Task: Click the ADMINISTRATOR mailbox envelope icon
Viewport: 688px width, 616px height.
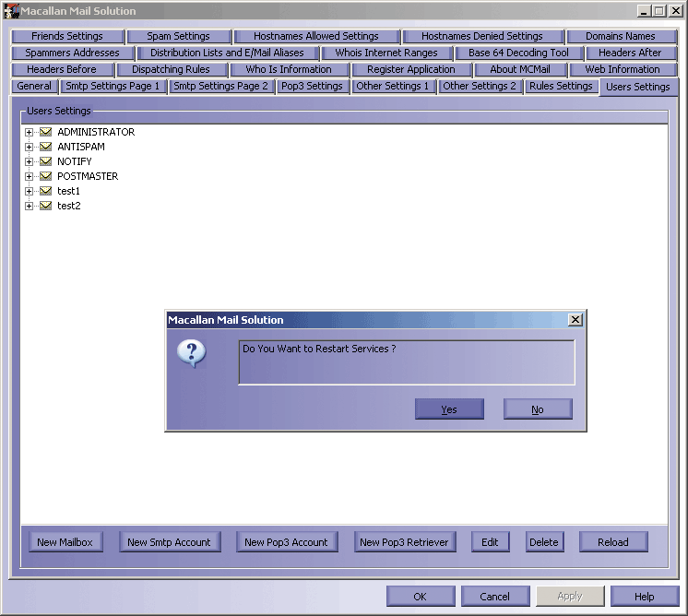Action: 45,132
